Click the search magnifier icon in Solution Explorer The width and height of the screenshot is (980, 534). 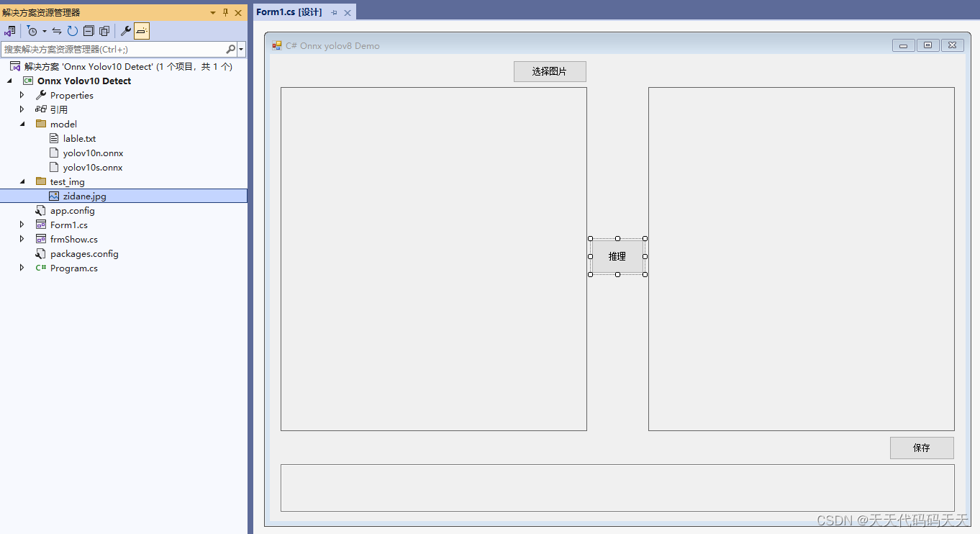(x=231, y=50)
